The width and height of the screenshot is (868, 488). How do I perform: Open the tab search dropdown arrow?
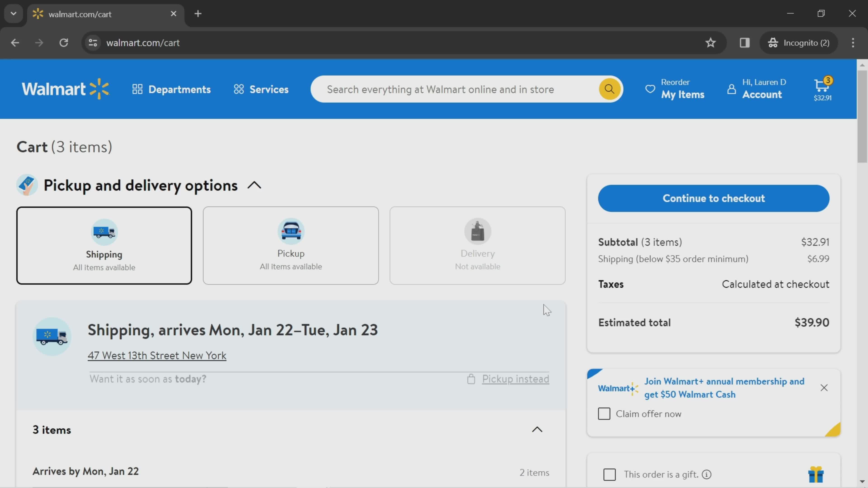coord(14,14)
